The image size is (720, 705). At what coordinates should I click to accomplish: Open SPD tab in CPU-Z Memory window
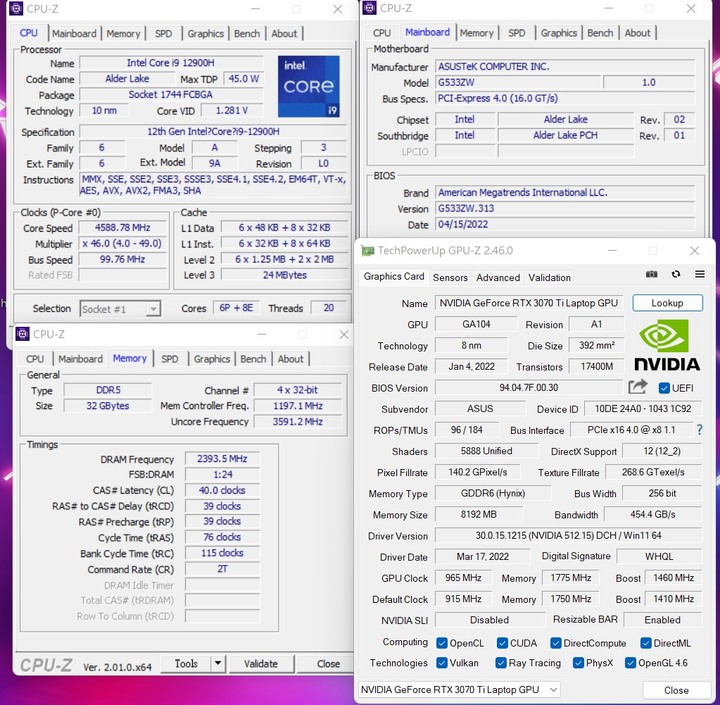pyautogui.click(x=169, y=359)
